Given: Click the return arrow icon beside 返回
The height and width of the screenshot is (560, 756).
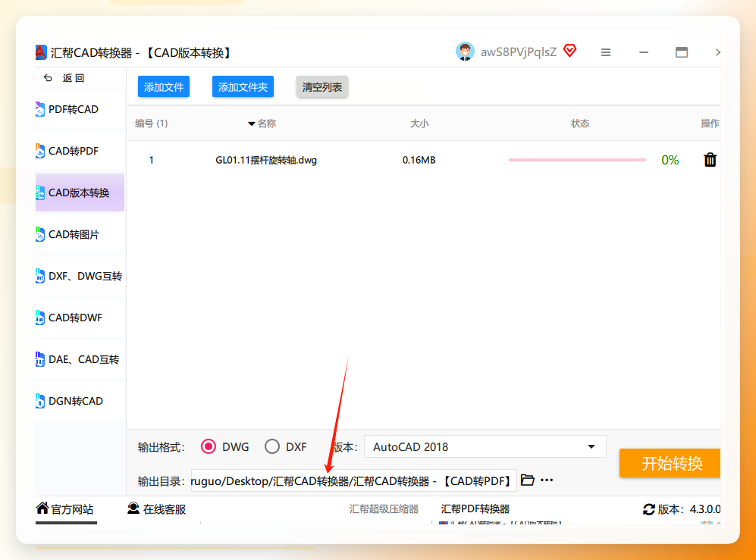Looking at the screenshot, I should coord(48,77).
